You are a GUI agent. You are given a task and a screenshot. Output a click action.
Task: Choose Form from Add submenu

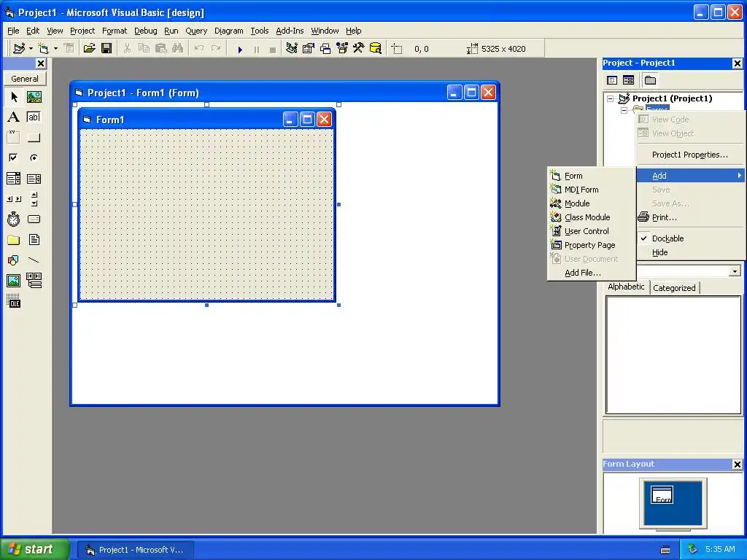click(x=592, y=176)
